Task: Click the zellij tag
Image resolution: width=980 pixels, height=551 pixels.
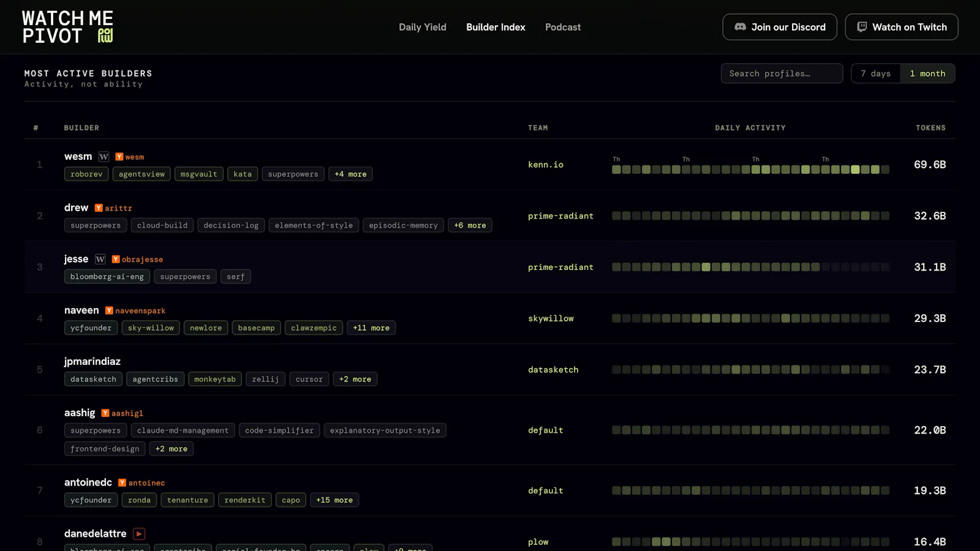Action: pos(265,380)
